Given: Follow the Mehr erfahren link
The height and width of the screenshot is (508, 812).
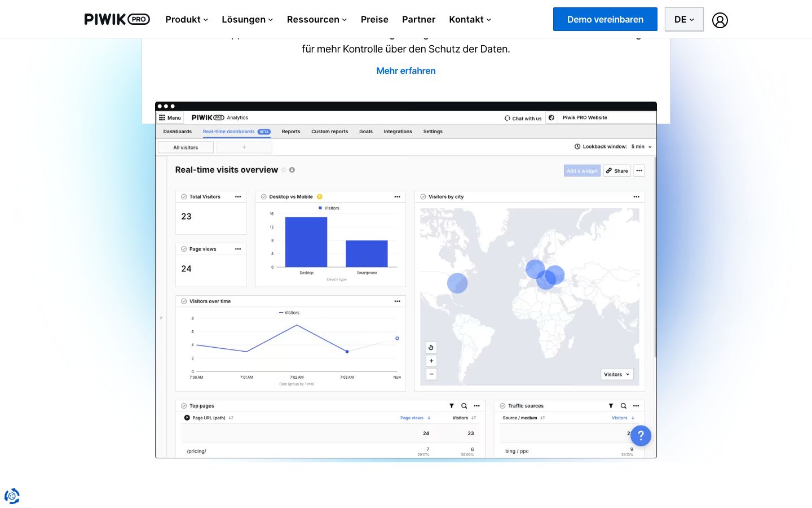Looking at the screenshot, I should 406,71.
